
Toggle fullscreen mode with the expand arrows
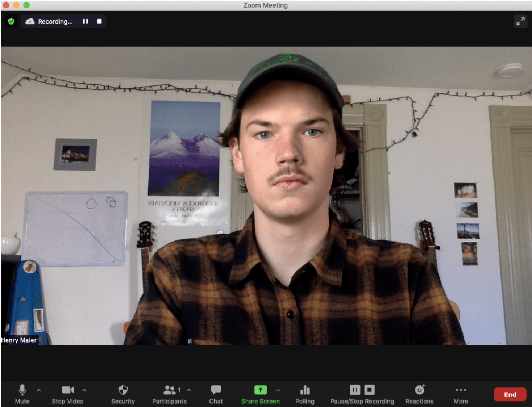(521, 21)
